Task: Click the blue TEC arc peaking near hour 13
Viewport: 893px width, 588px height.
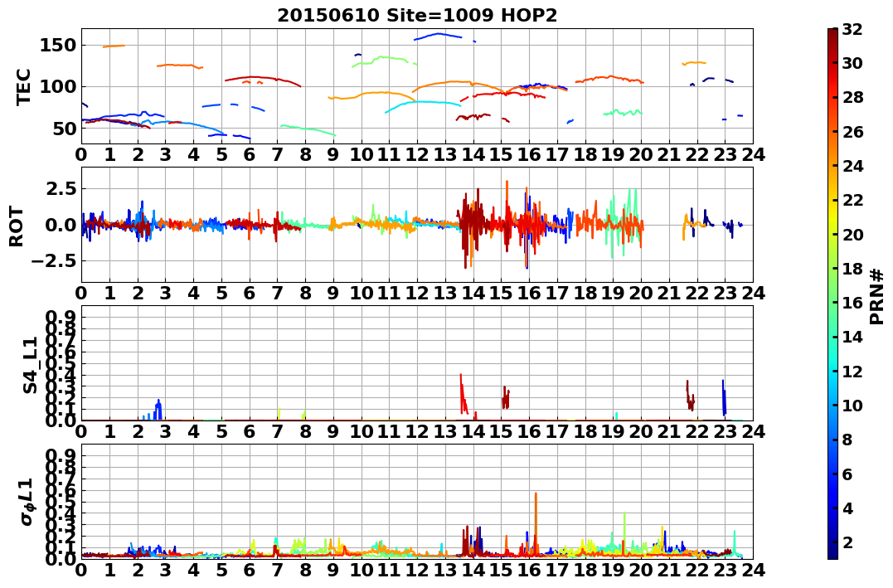Action: click(438, 36)
